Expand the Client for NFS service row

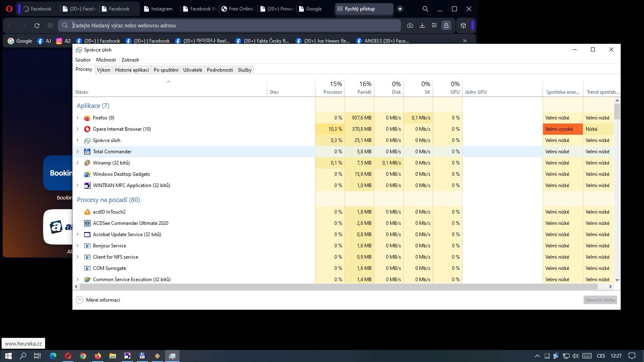tap(78, 257)
